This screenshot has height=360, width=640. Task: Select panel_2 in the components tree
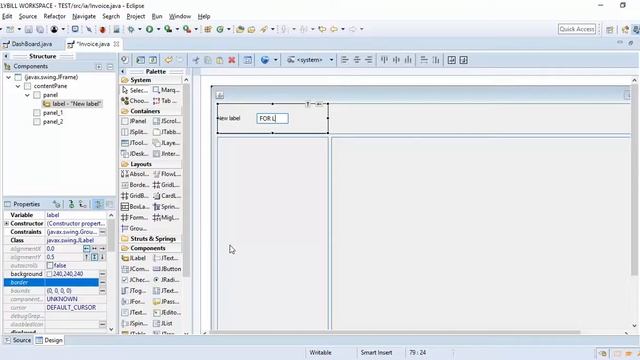pos(53,122)
